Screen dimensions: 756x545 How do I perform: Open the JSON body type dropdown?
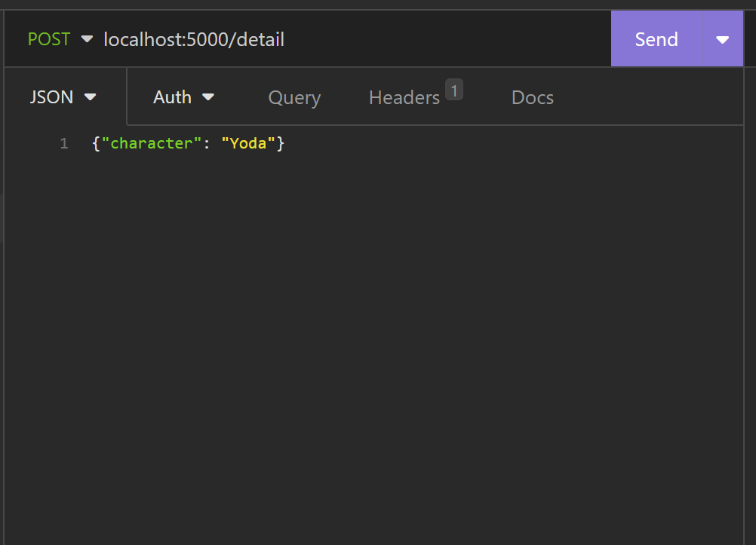(63, 97)
